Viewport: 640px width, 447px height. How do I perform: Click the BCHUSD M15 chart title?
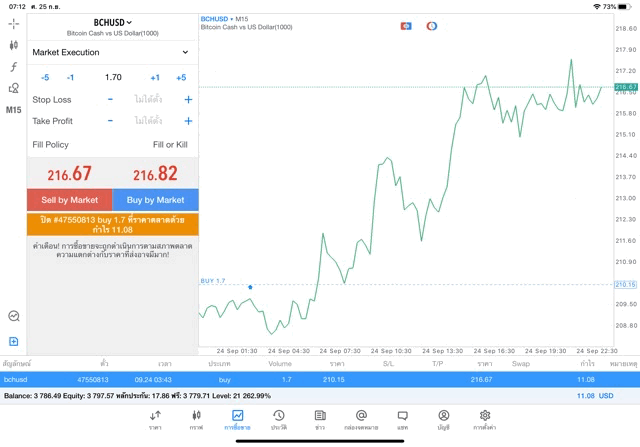224,19
